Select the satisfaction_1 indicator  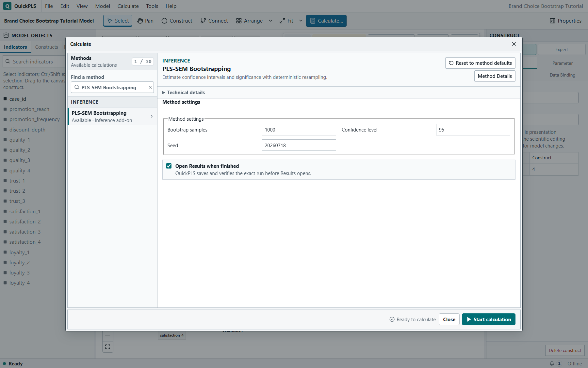coord(25,211)
